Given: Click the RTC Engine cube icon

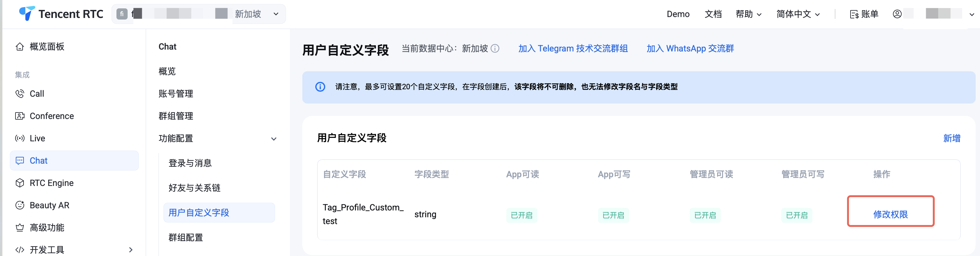Looking at the screenshot, I should tap(20, 183).
